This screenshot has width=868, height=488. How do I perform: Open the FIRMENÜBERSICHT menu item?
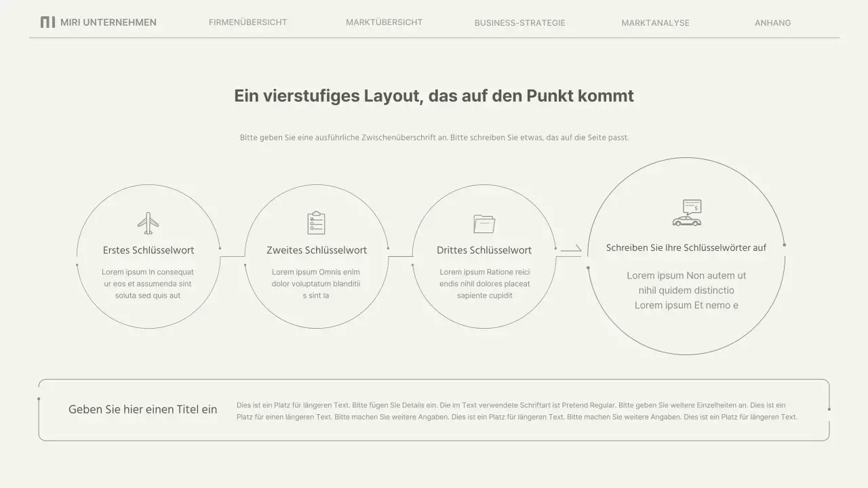click(248, 22)
